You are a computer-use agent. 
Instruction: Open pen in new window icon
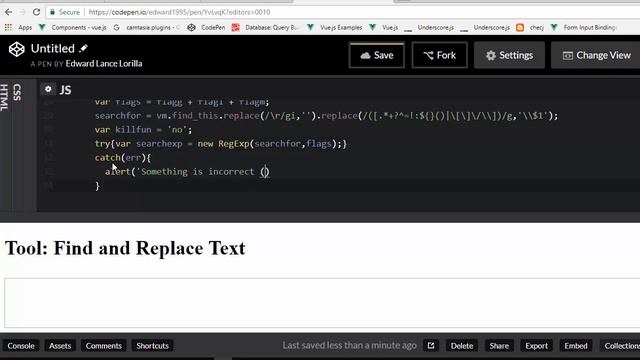pyautogui.click(x=431, y=346)
